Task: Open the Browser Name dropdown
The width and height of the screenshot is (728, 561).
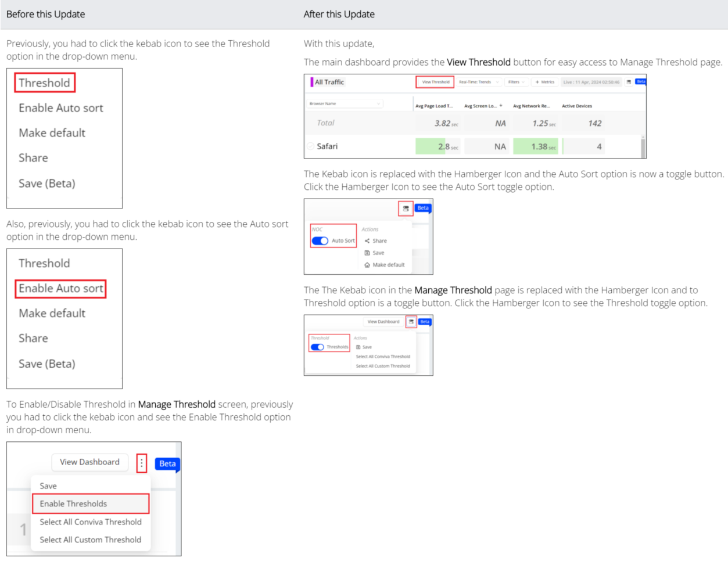Action: pyautogui.click(x=345, y=104)
